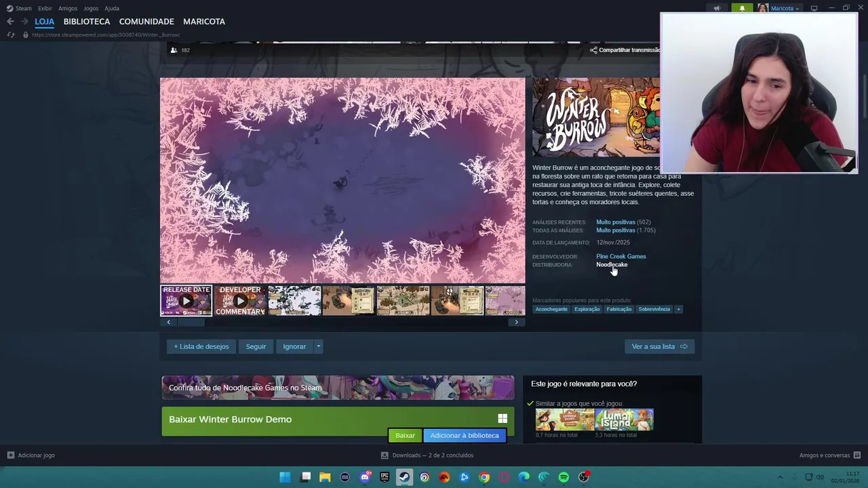The image size is (868, 488).
Task: Select the Aconchegante tag
Action: point(551,309)
